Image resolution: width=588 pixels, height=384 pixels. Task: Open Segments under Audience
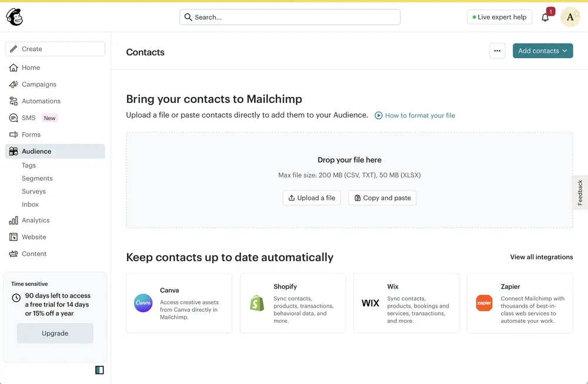click(x=37, y=179)
